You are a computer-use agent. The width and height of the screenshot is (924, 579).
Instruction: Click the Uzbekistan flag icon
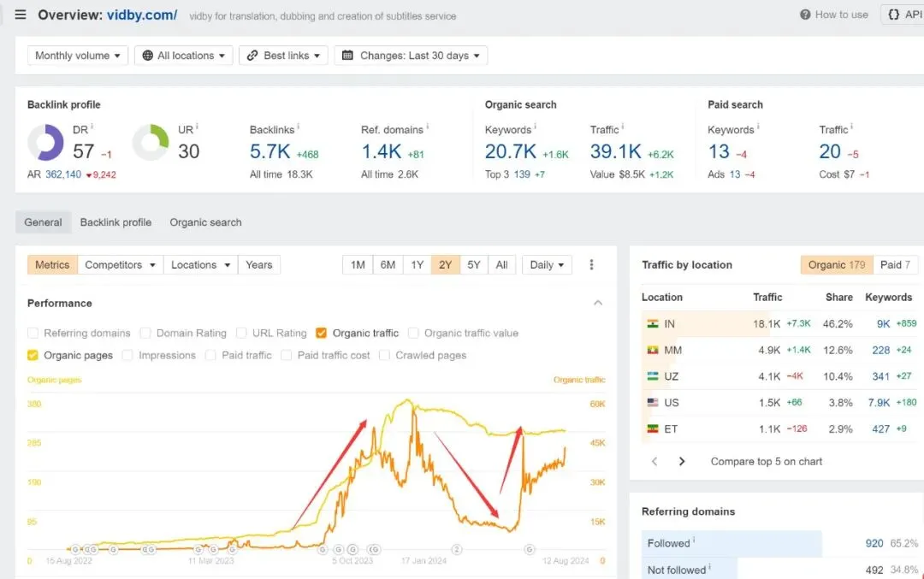[653, 375]
